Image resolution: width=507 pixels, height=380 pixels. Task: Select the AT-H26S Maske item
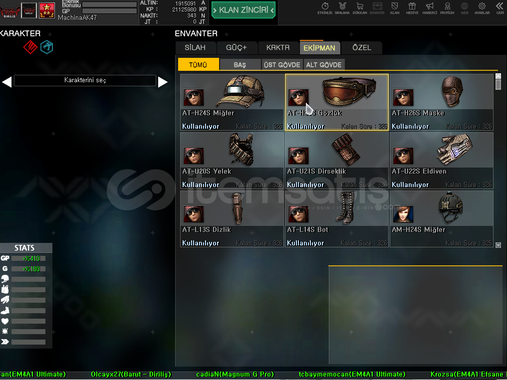click(442, 102)
